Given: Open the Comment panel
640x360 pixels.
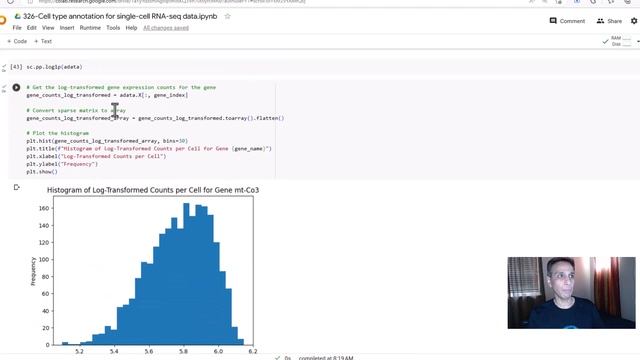Looking at the screenshot, I should click(x=567, y=21).
